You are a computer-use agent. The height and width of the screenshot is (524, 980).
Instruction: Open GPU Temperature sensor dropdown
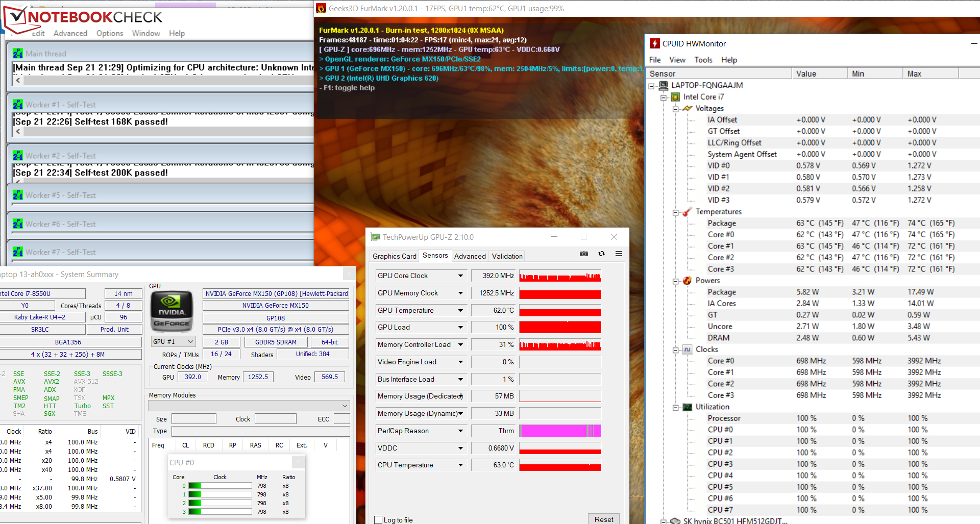point(460,310)
